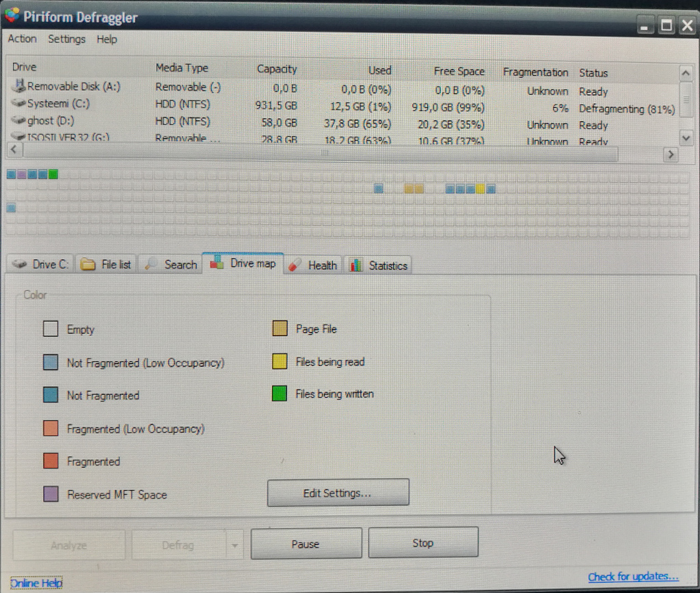
Task: Maximize the Defraggler window
Action: click(666, 25)
